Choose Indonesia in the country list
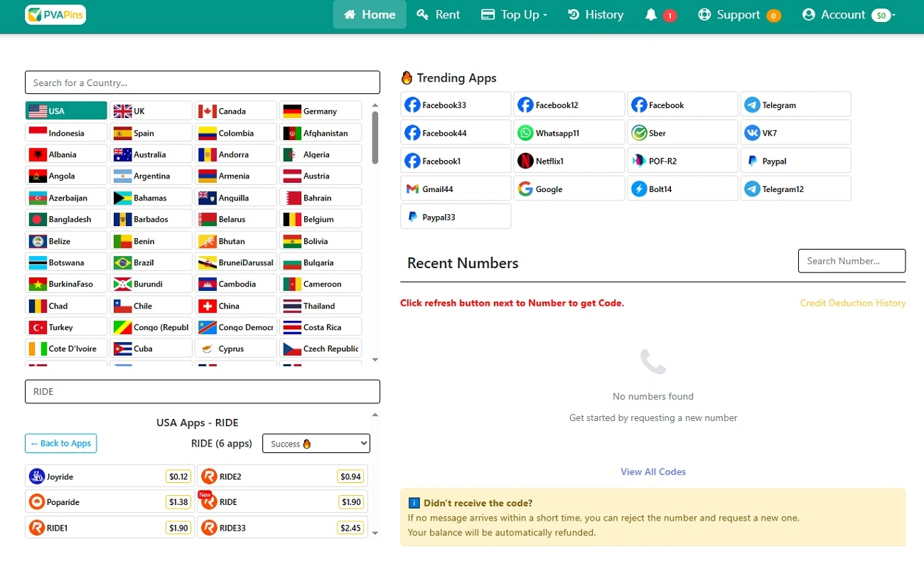 click(66, 133)
